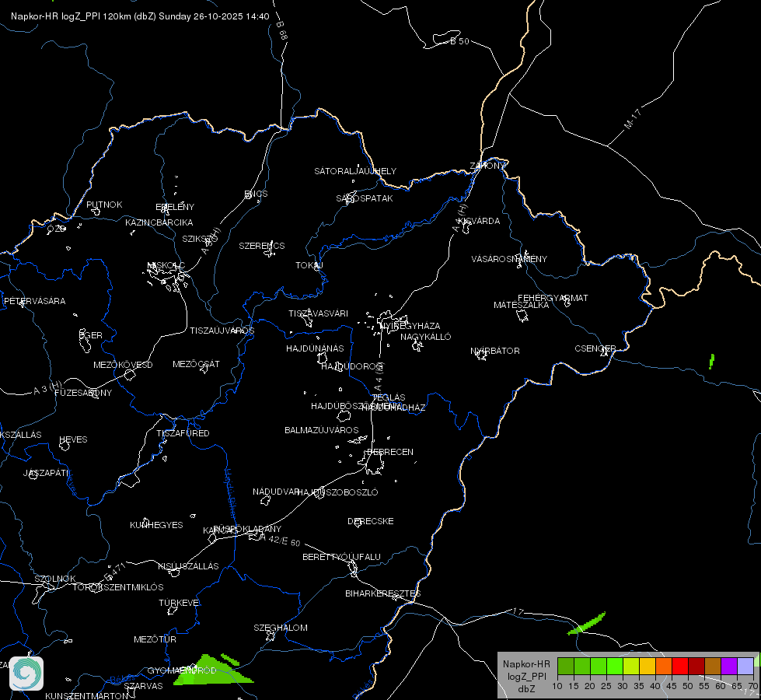Click the small green echo east of Csenger
Viewport: 761px width, 700px height.
[x=711, y=362]
